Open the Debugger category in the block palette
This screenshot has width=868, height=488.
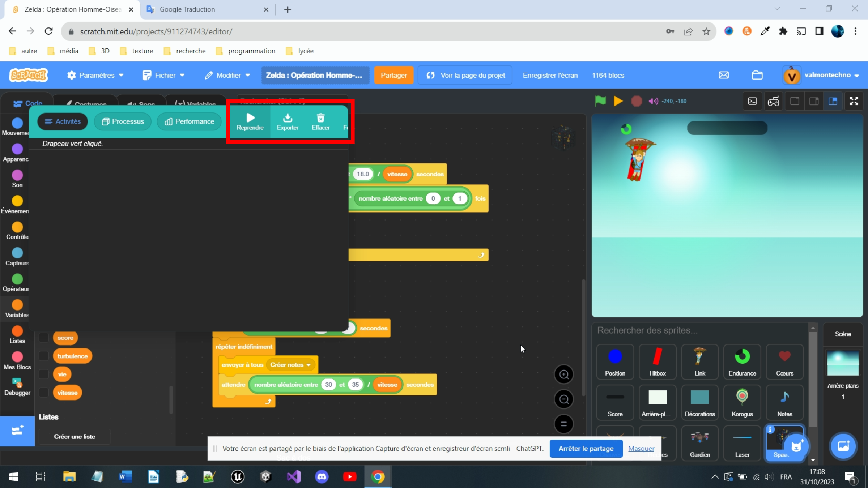pyautogui.click(x=16, y=385)
